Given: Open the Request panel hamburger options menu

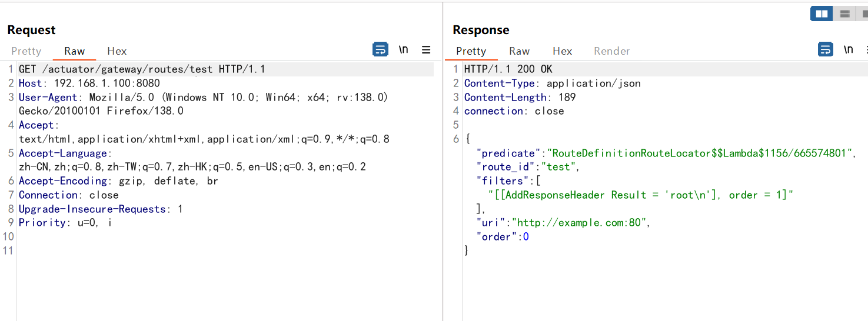Looking at the screenshot, I should click(426, 50).
